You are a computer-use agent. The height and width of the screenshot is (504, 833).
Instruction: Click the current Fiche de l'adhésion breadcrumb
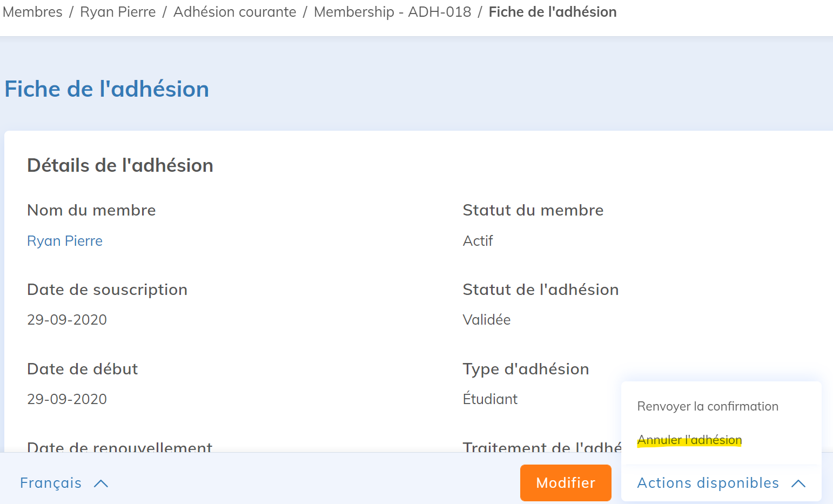click(x=552, y=12)
